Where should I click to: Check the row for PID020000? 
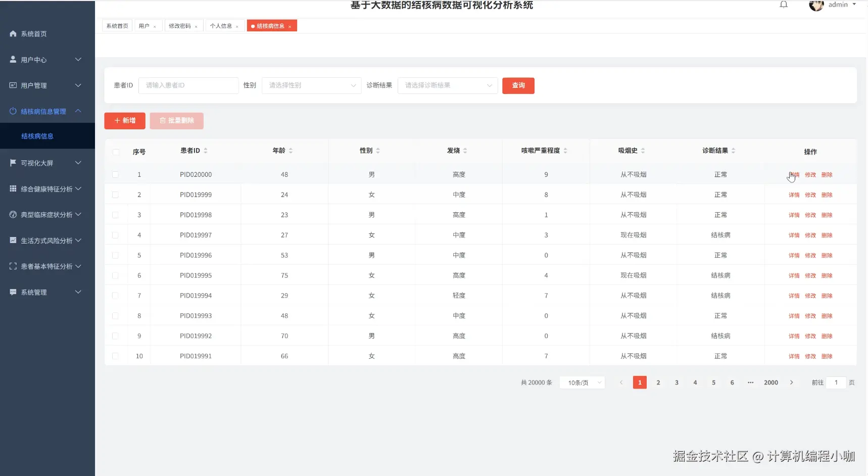(x=115, y=174)
